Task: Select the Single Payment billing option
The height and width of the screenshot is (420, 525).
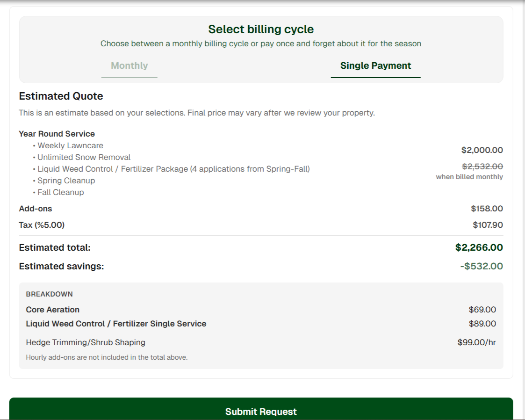Action: point(375,65)
